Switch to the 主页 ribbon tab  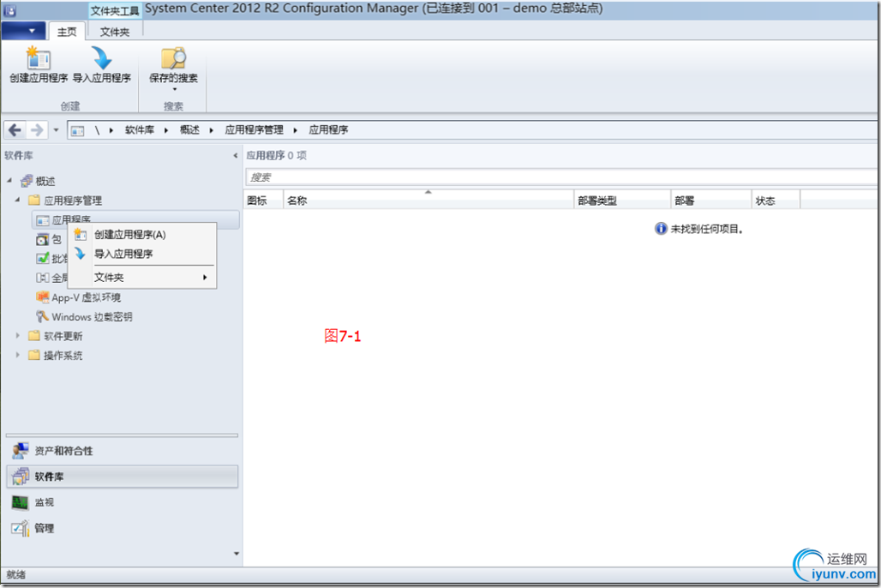click(x=67, y=32)
